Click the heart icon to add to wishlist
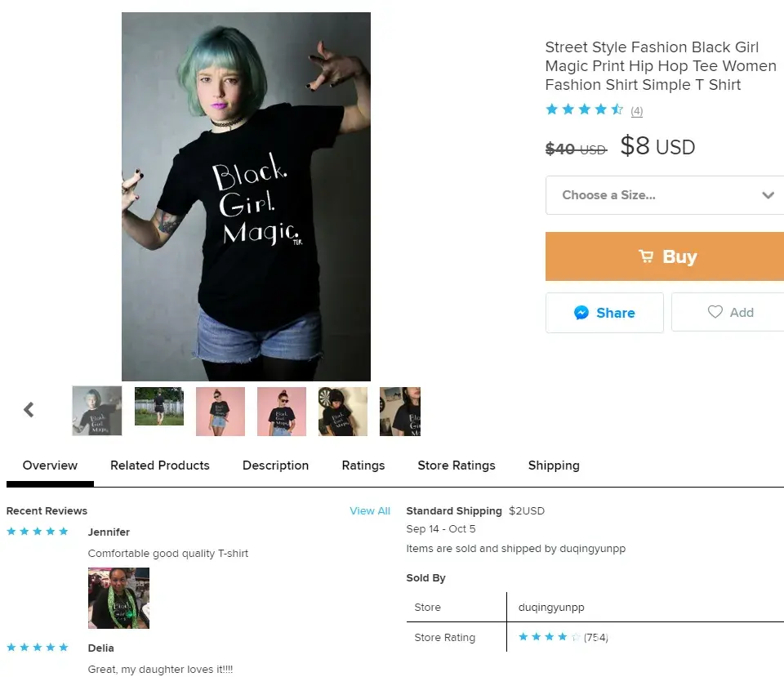This screenshot has height=677, width=784. tap(715, 312)
